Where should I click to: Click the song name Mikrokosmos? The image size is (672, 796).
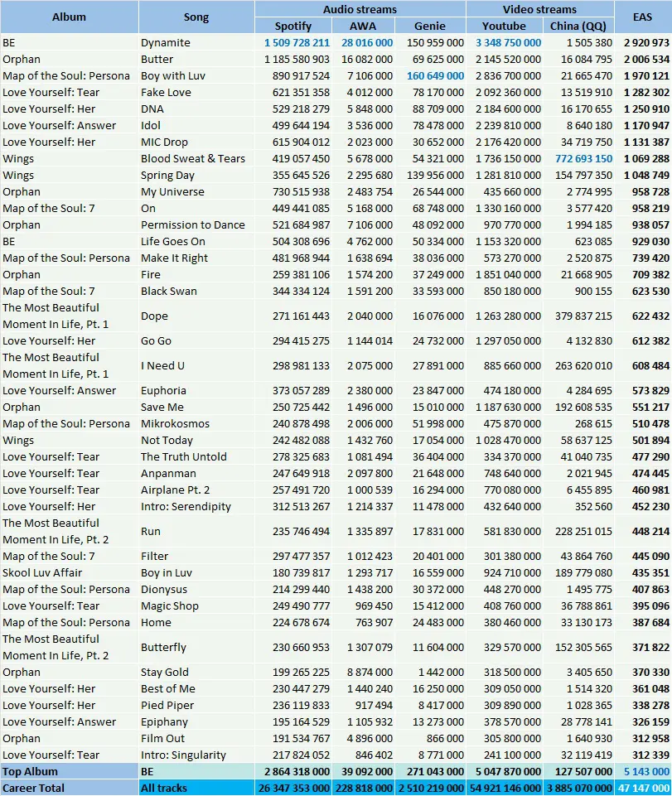click(175, 423)
